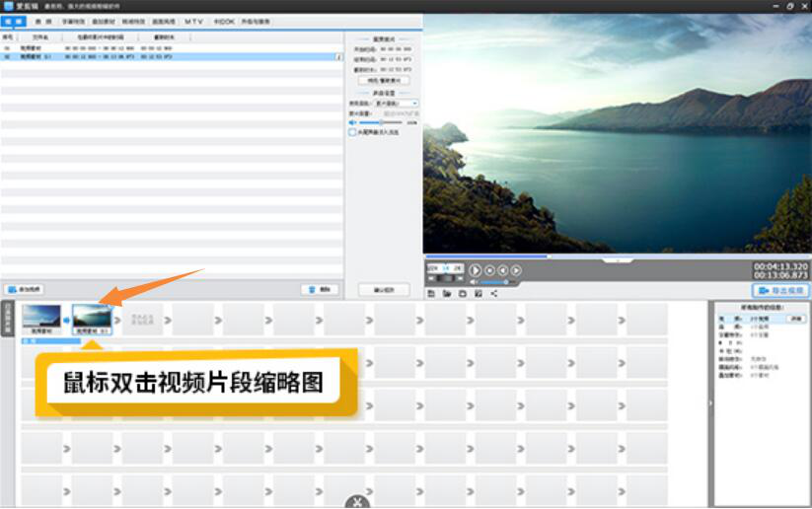The image size is (812, 509).
Task: Click the small expand handle under the preview
Action: [x=618, y=260]
